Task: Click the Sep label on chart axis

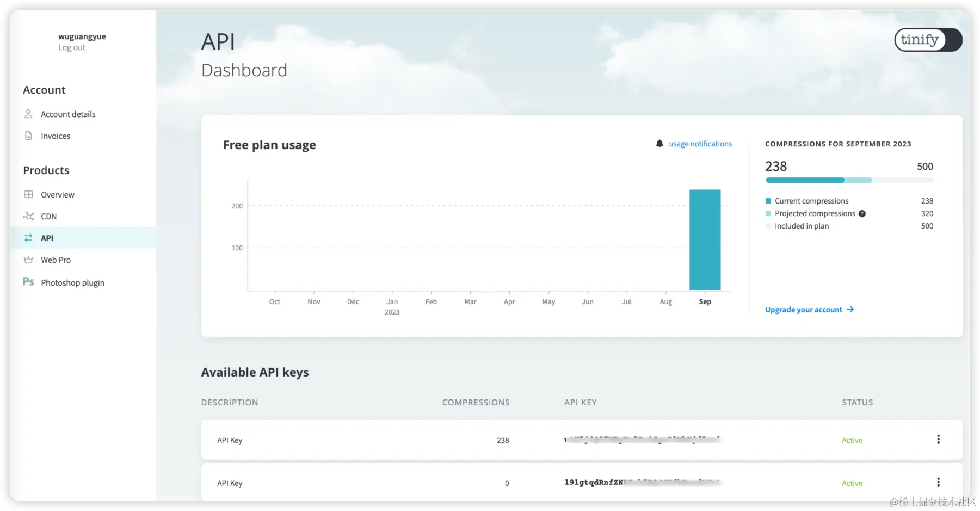Action: (x=705, y=301)
